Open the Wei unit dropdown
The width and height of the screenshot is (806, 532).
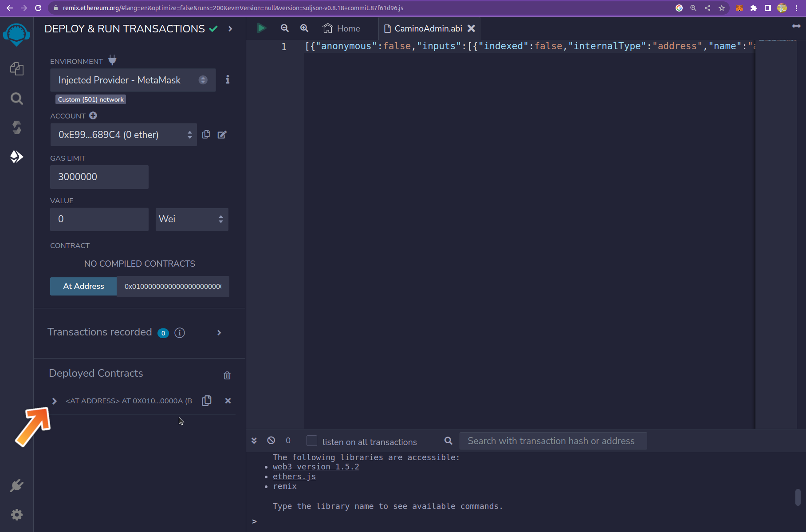coord(192,219)
